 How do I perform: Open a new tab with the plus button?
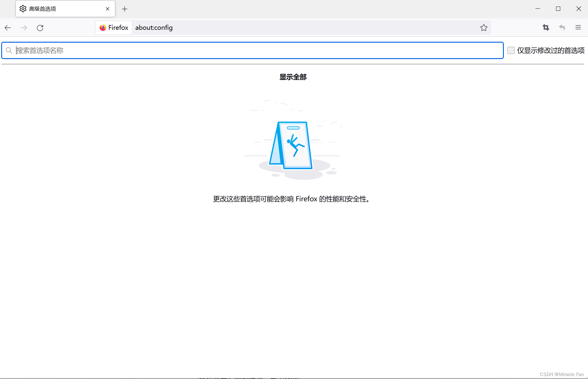124,9
